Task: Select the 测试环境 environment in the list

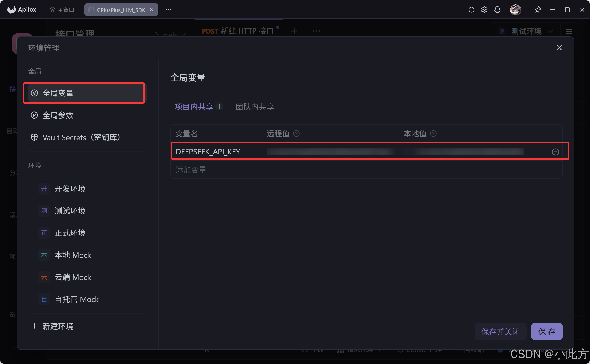Action: tap(87, 211)
